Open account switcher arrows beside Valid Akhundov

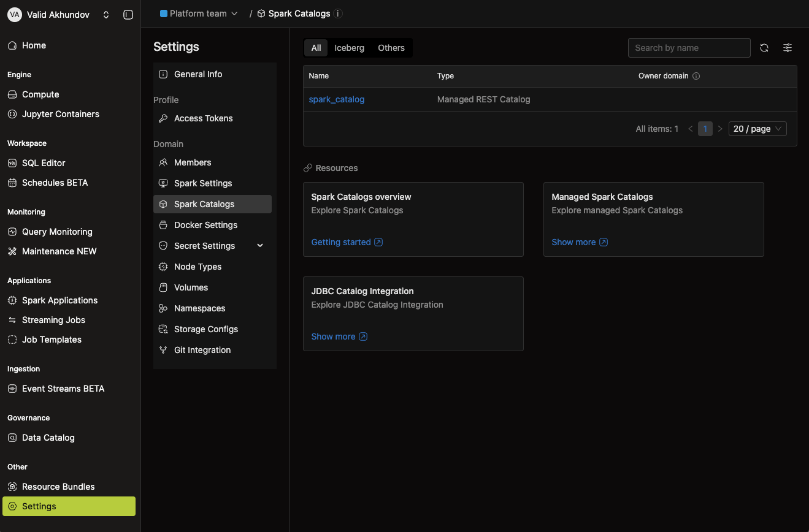tap(106, 15)
